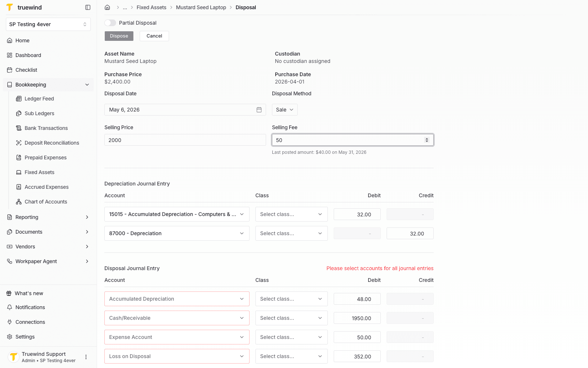
Task: Click the Chart of Accounts icon
Action: 19,202
